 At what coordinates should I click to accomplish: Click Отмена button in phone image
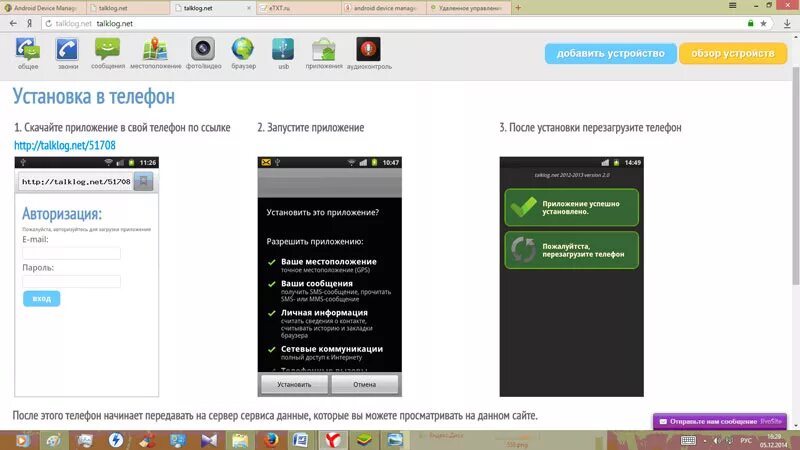coord(364,384)
